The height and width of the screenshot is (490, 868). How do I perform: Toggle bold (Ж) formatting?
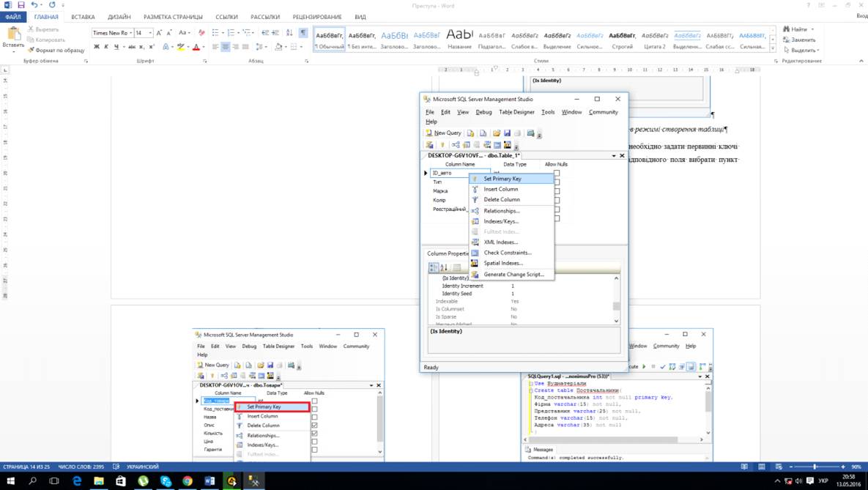97,47
